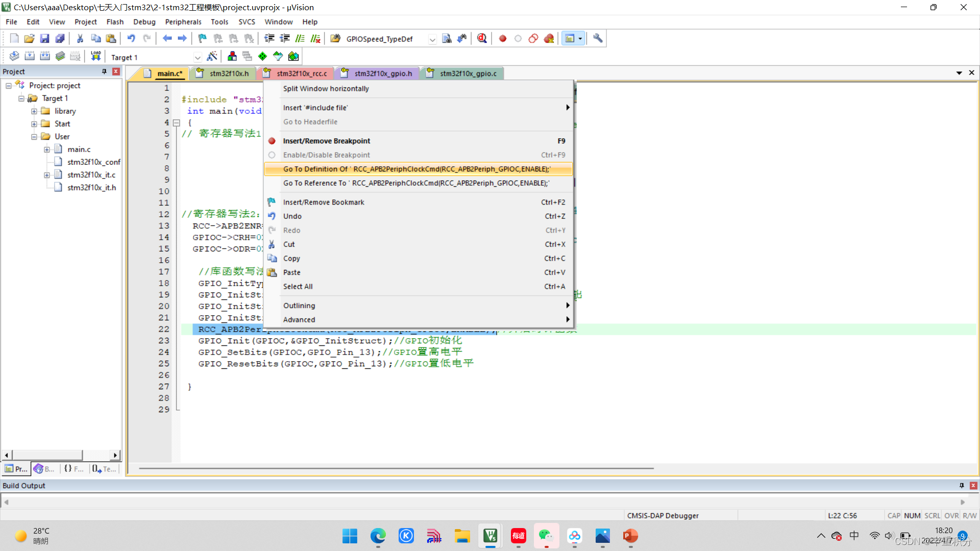Click the Save file toolbar icon
This screenshot has width=980, height=551.
pos(44,38)
